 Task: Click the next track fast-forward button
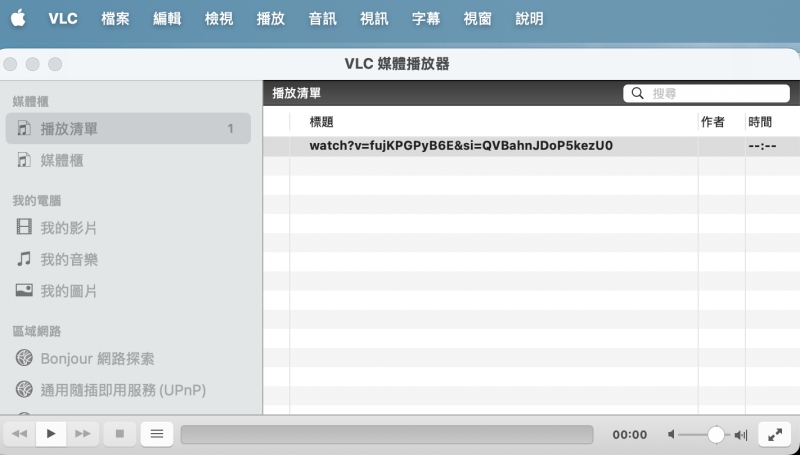(x=82, y=434)
